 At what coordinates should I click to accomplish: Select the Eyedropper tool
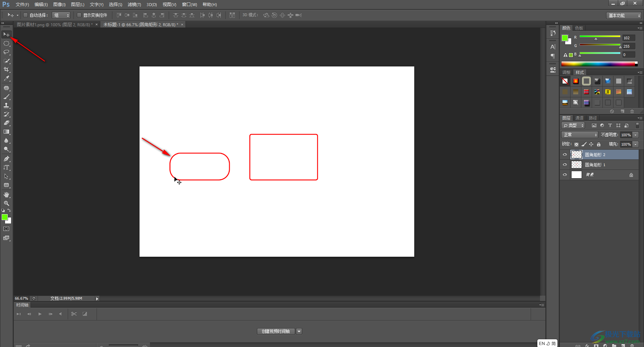[x=6, y=78]
